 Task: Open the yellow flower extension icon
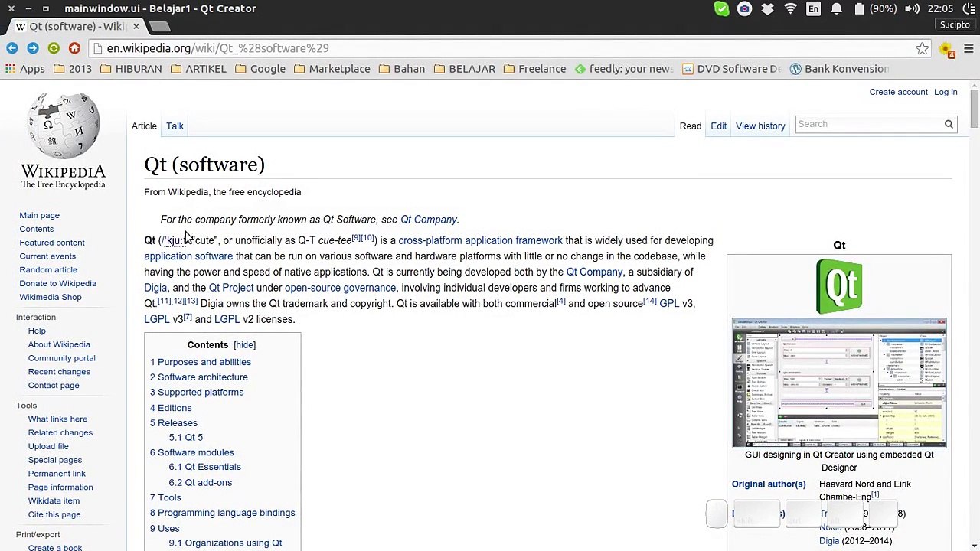tap(947, 49)
